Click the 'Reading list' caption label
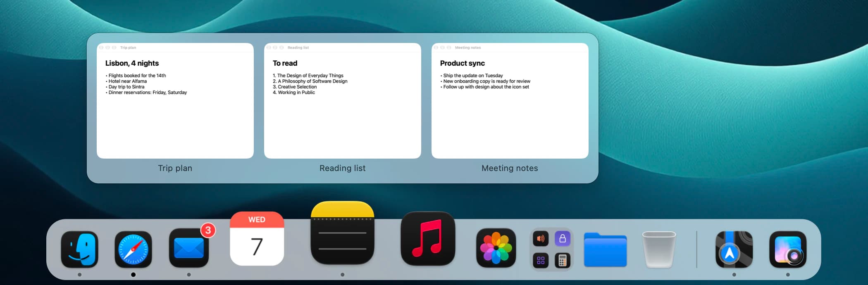This screenshot has height=285, width=868. click(343, 168)
